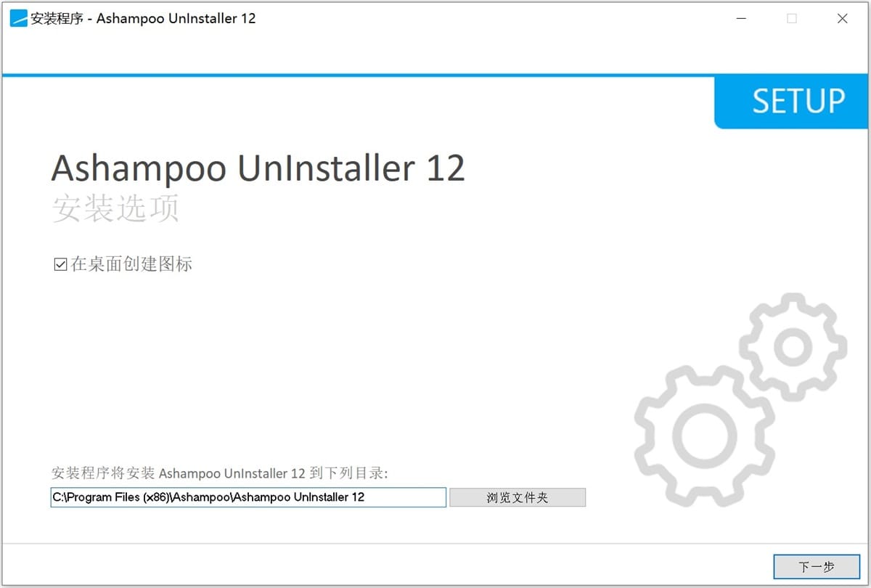
Task: Click end of path text after UnInstaller 12
Action: (x=366, y=497)
